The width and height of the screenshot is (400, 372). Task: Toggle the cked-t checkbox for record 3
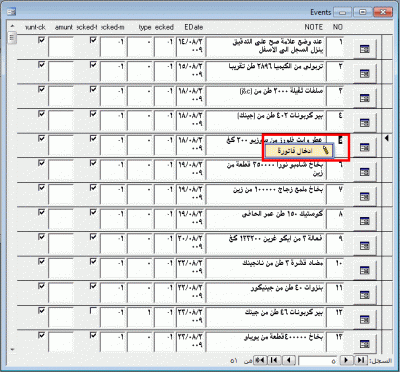pos(93,89)
